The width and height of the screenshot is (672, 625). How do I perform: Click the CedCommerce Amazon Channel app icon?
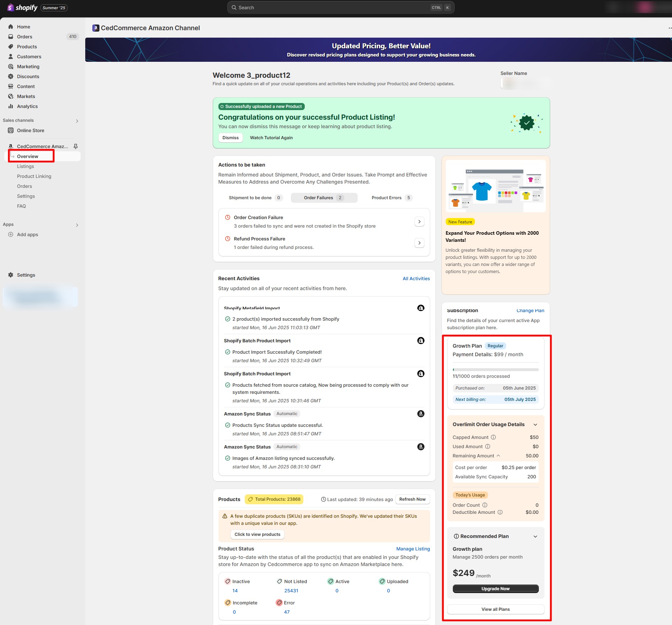click(96, 28)
